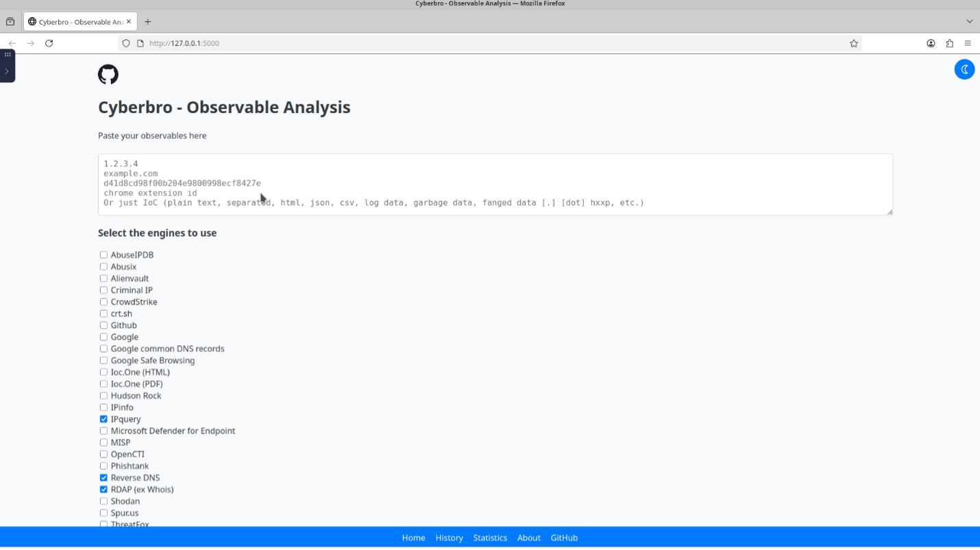The width and height of the screenshot is (980, 550).
Task: Uncheck the IPquery engine
Action: [103, 419]
